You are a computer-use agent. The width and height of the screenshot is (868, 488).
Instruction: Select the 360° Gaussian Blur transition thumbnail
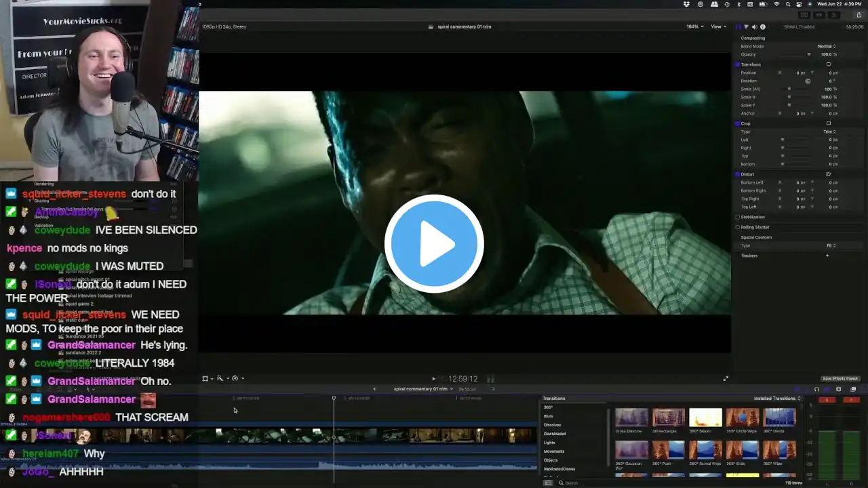pyautogui.click(x=631, y=450)
